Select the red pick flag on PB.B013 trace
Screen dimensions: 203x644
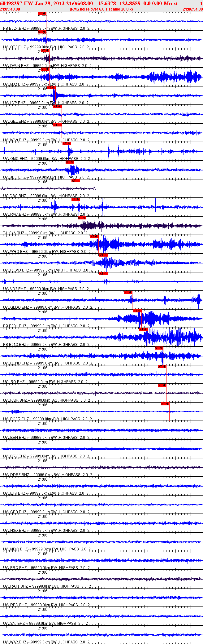tap(144, 329)
